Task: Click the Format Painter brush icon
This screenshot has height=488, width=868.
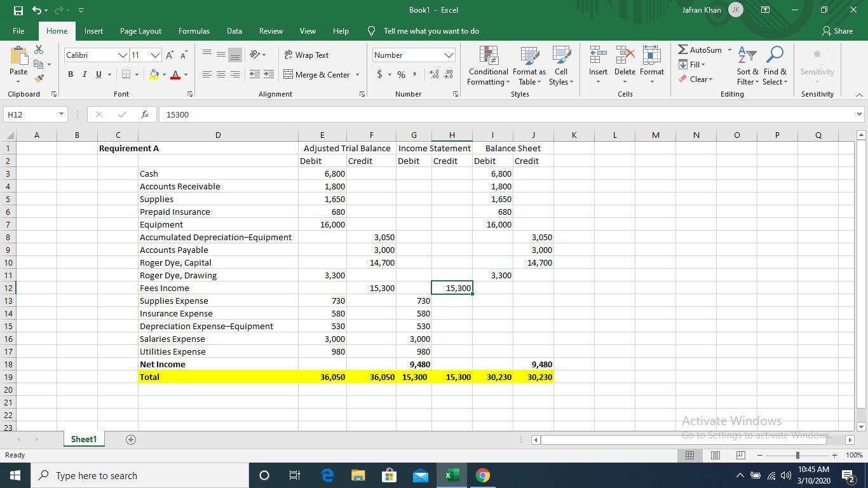Action: click(x=39, y=79)
